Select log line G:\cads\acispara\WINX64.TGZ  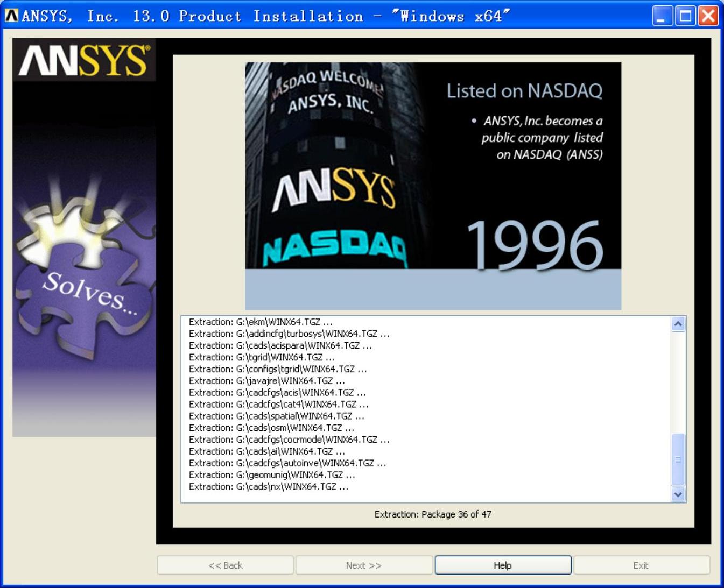(280, 346)
